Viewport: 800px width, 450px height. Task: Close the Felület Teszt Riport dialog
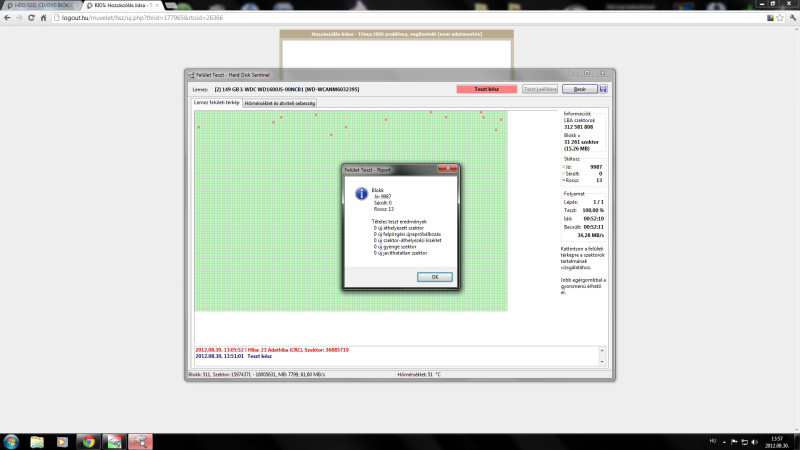coord(447,168)
